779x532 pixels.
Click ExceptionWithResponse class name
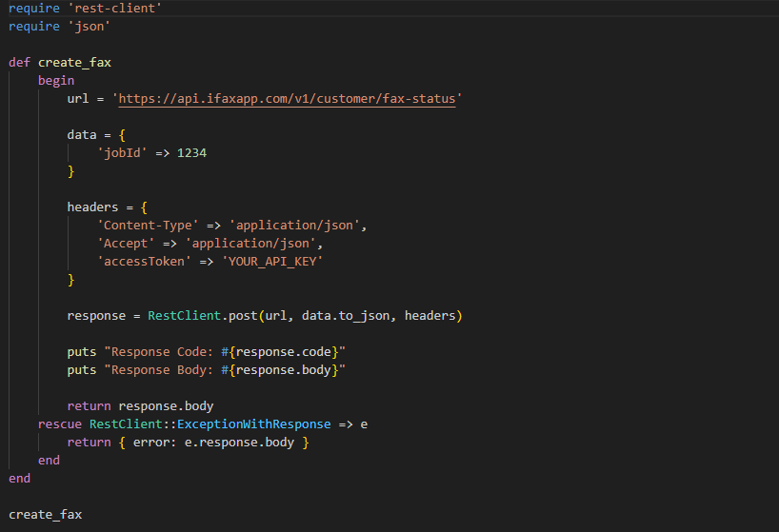(x=254, y=424)
